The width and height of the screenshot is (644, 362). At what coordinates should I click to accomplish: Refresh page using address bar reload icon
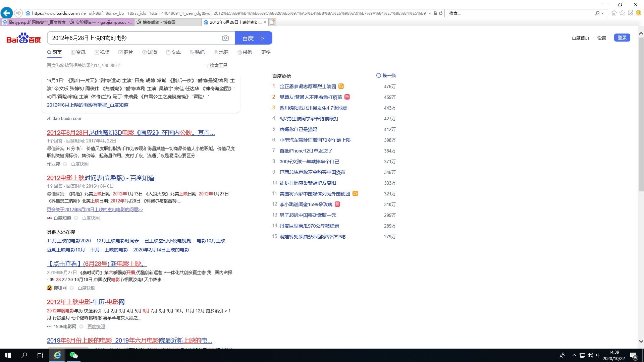(x=441, y=13)
